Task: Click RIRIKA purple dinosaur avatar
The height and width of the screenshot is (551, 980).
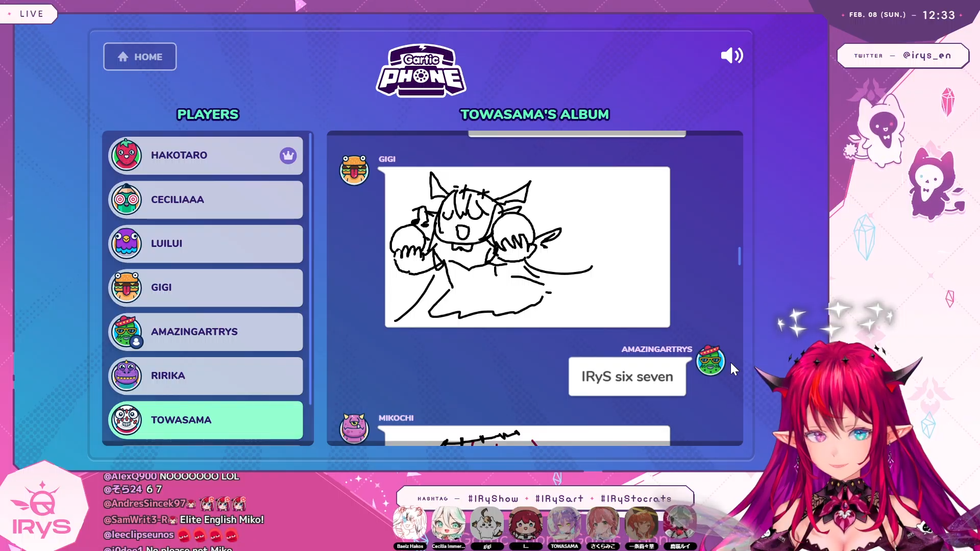Action: pyautogui.click(x=126, y=375)
